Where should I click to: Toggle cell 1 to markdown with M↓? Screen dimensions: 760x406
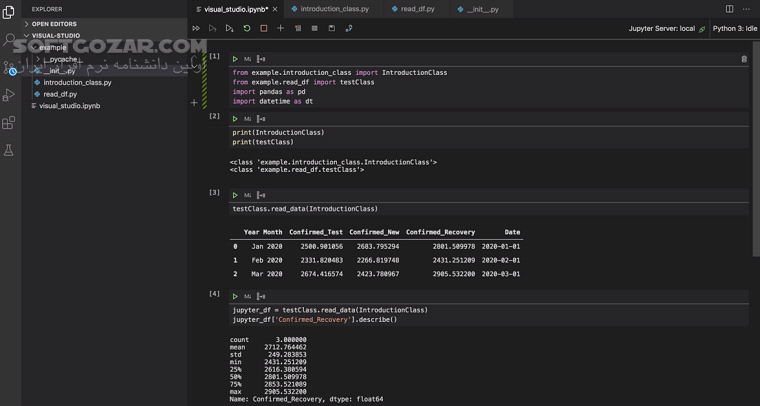(x=248, y=59)
